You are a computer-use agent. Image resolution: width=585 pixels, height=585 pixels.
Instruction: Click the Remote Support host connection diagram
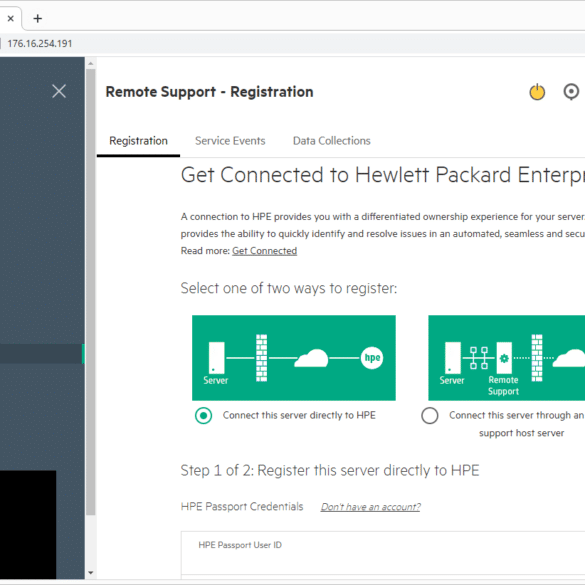tap(506, 358)
